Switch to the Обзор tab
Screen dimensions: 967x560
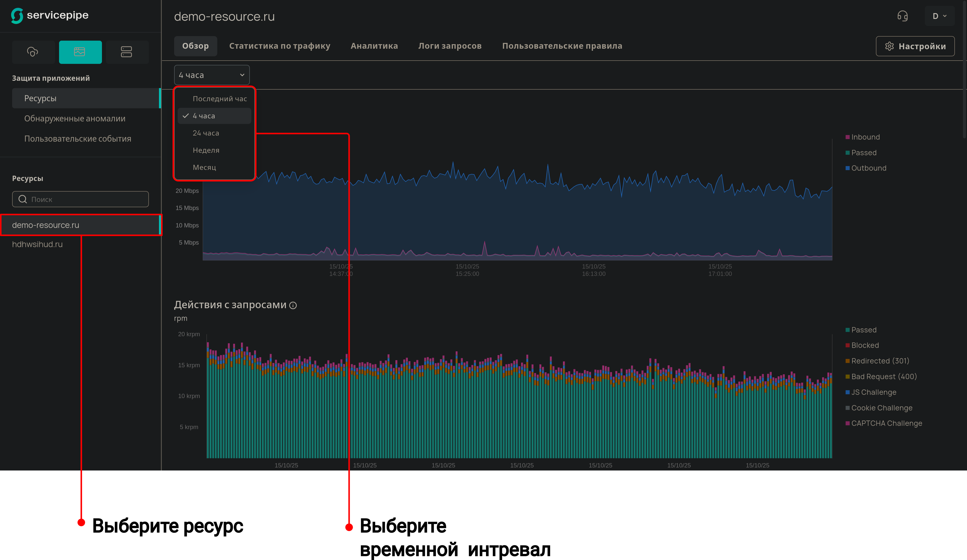click(195, 46)
